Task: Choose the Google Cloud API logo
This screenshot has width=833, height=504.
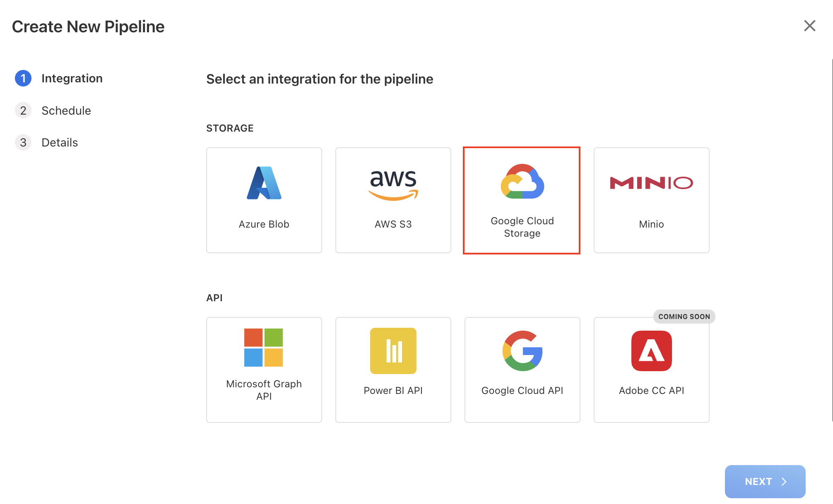Action: coord(522,351)
